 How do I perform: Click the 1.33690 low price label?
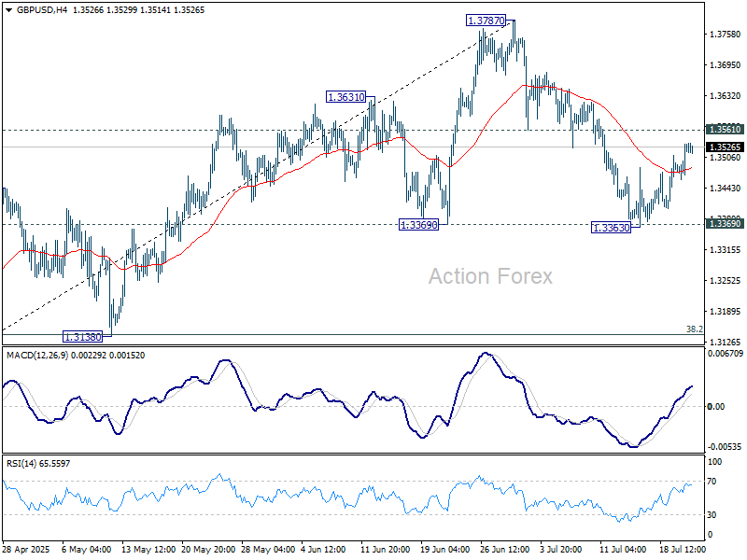(418, 225)
